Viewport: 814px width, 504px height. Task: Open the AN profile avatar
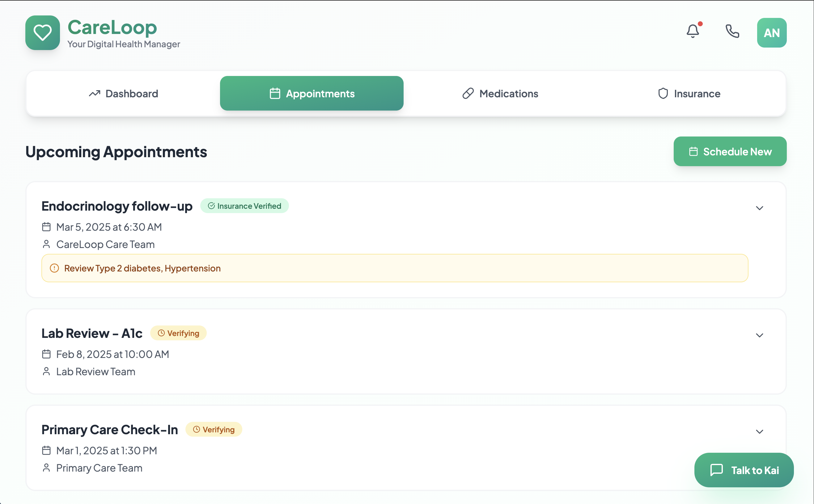click(771, 33)
